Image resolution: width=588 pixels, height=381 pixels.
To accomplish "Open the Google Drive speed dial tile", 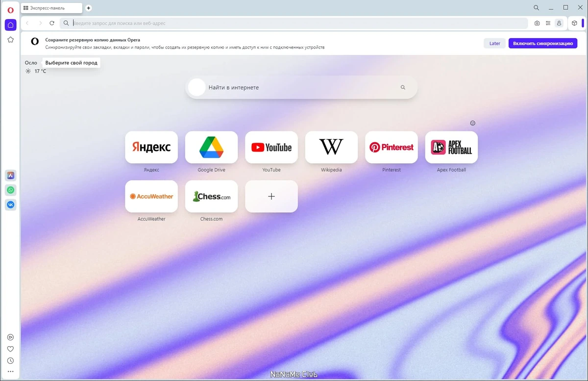I will (x=211, y=147).
